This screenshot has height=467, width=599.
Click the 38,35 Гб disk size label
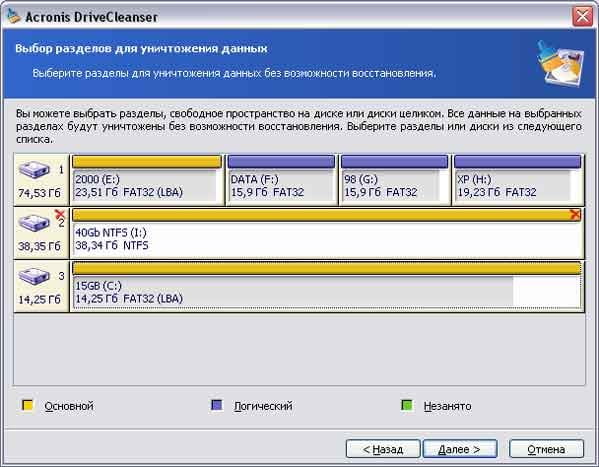click(x=39, y=246)
